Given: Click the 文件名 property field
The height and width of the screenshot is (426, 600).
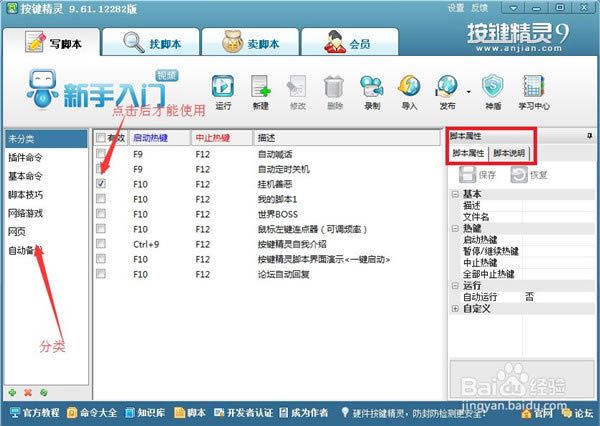Looking at the screenshot, I should (558, 217).
